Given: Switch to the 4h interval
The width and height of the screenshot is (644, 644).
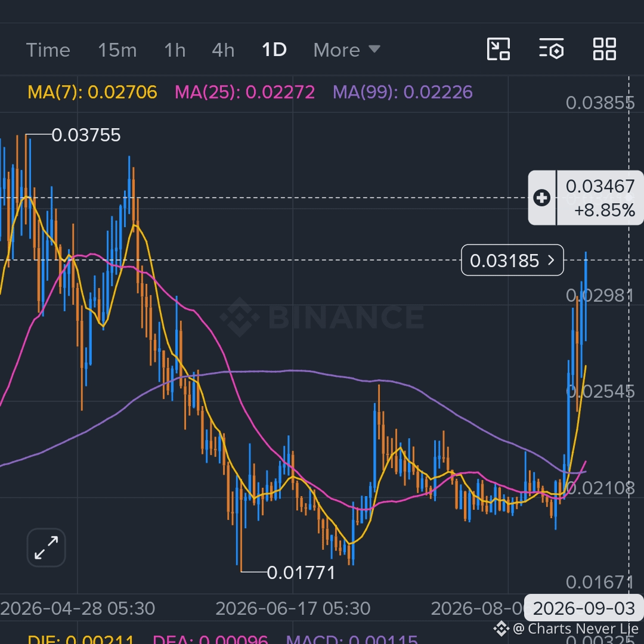Looking at the screenshot, I should coord(223,50).
